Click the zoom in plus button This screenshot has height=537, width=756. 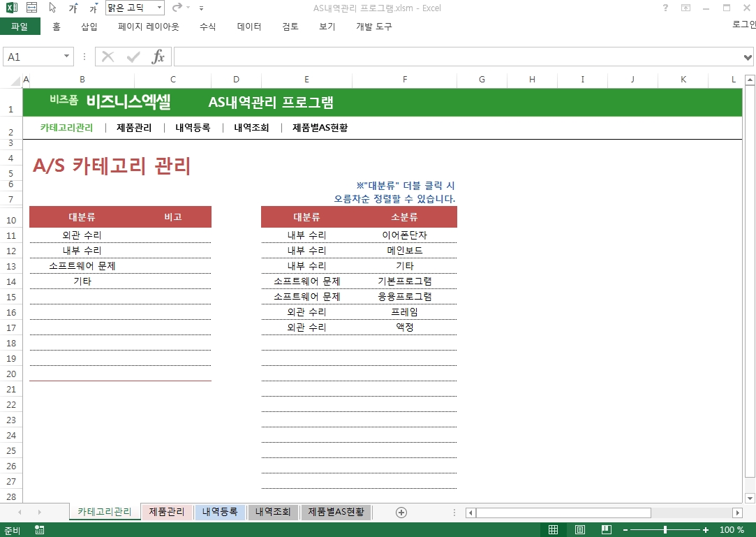(x=706, y=530)
